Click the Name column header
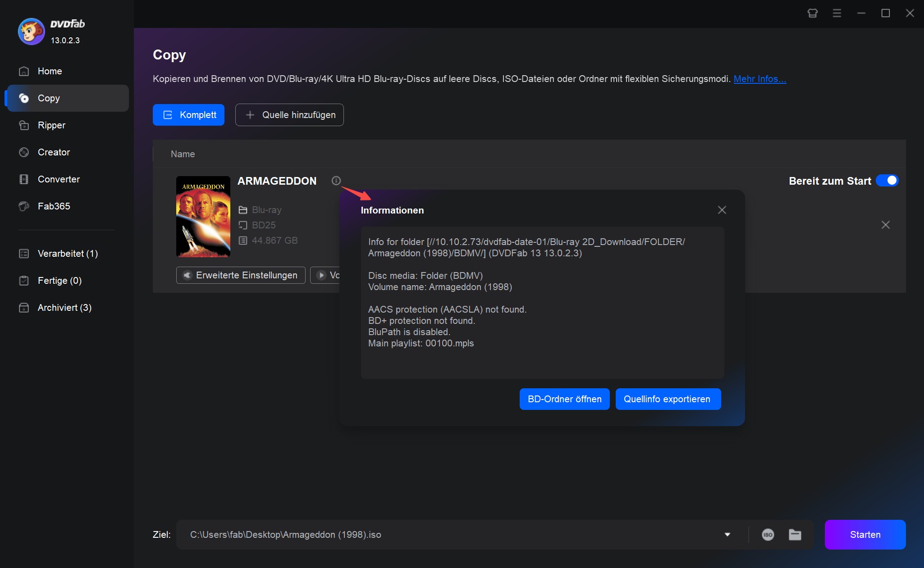Viewport: 924px width, 568px height. [x=183, y=154]
